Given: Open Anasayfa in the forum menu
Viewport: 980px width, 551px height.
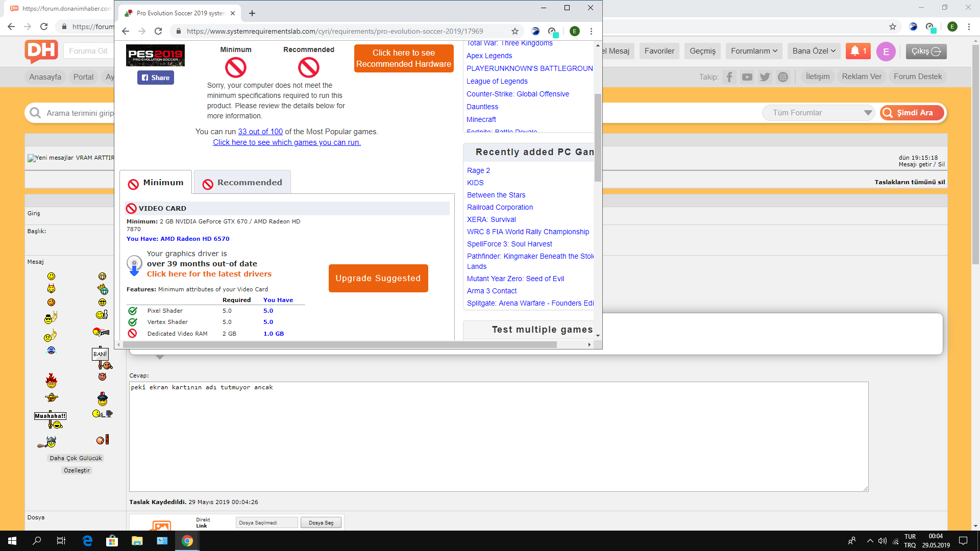Looking at the screenshot, I should coord(45,77).
